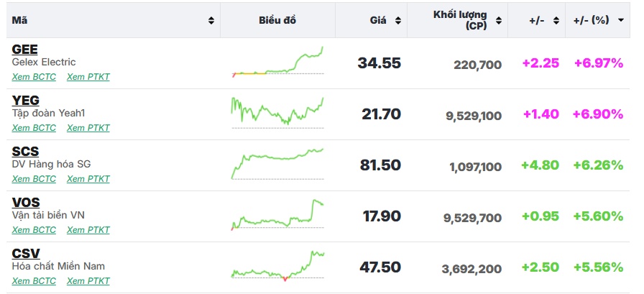
Task: Click the SCS mini price chart
Action: (277, 164)
